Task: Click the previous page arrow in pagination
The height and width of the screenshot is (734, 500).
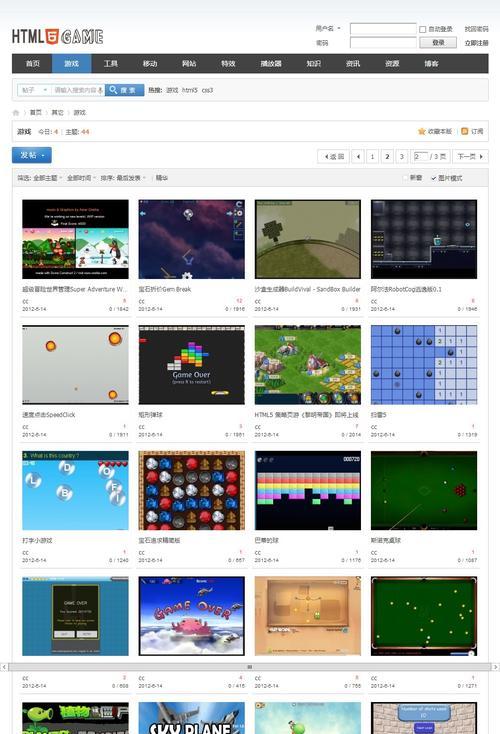Action: tap(358, 156)
